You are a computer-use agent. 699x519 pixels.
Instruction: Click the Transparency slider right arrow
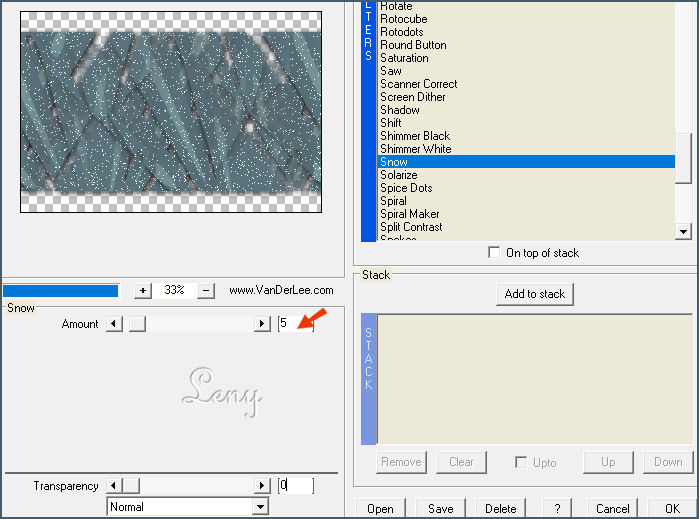tap(263, 486)
